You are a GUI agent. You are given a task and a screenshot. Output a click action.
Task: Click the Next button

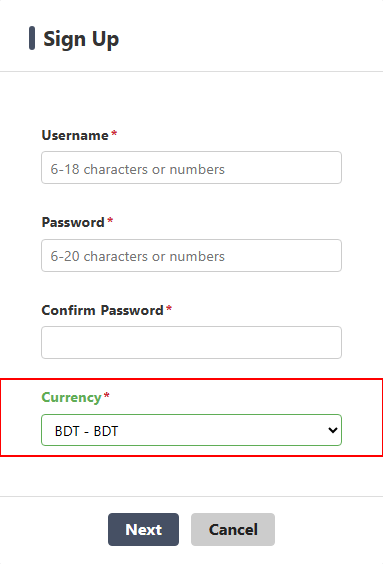point(143,529)
